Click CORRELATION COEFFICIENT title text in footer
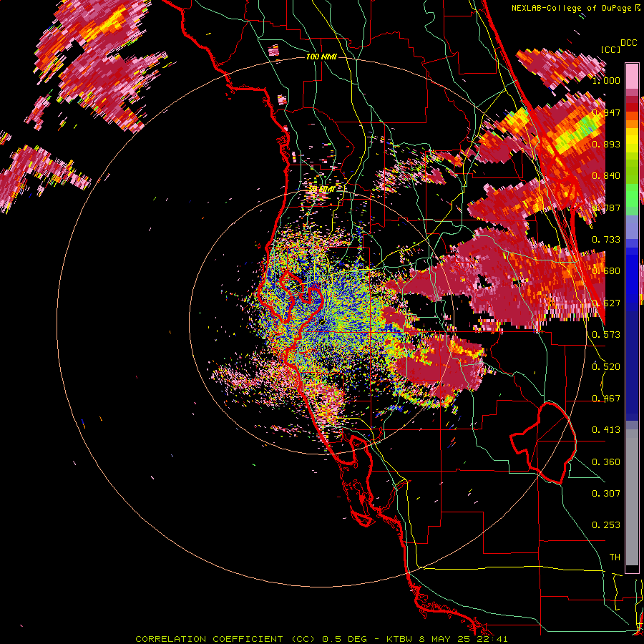This screenshot has height=644, width=644. point(209,639)
